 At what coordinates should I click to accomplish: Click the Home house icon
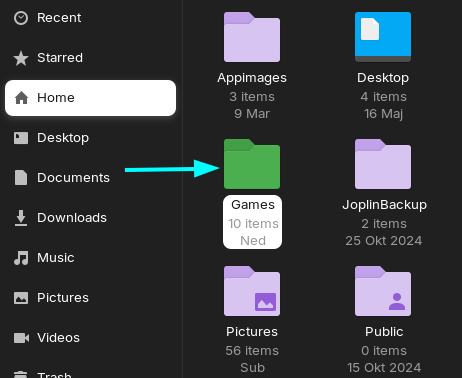pyautogui.click(x=21, y=98)
